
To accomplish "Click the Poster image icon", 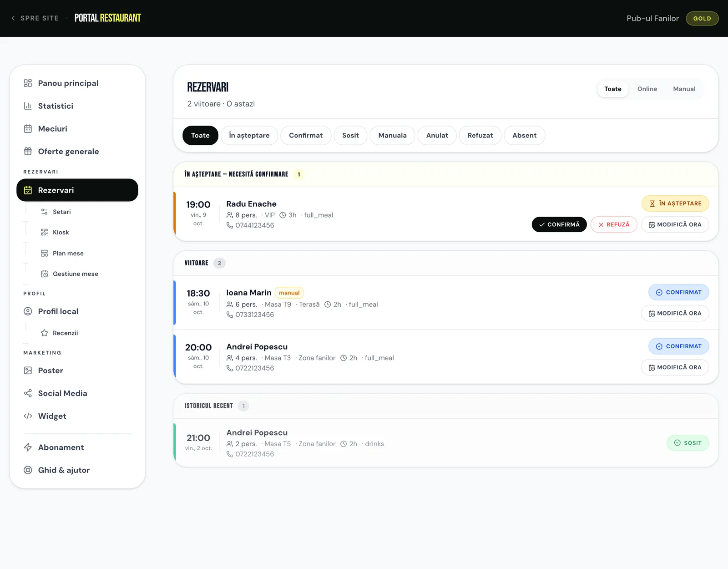I will pos(28,371).
